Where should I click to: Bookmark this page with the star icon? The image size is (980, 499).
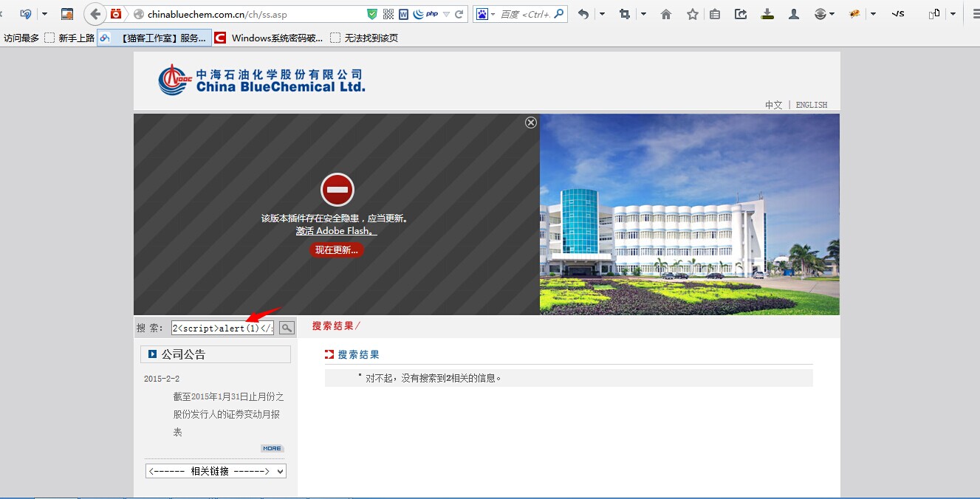tap(693, 14)
